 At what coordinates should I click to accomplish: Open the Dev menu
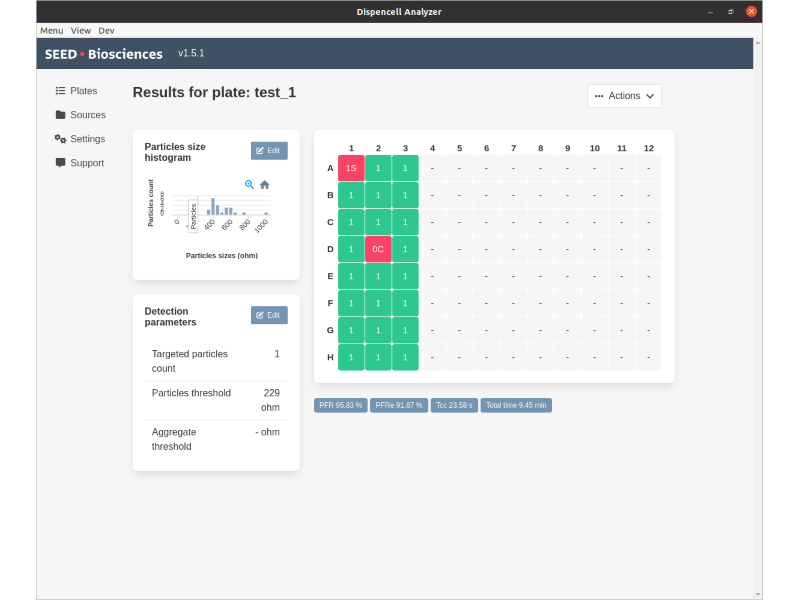(x=106, y=31)
